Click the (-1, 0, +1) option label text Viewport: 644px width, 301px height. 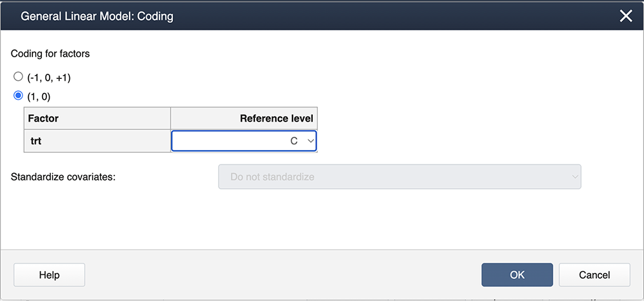click(48, 78)
